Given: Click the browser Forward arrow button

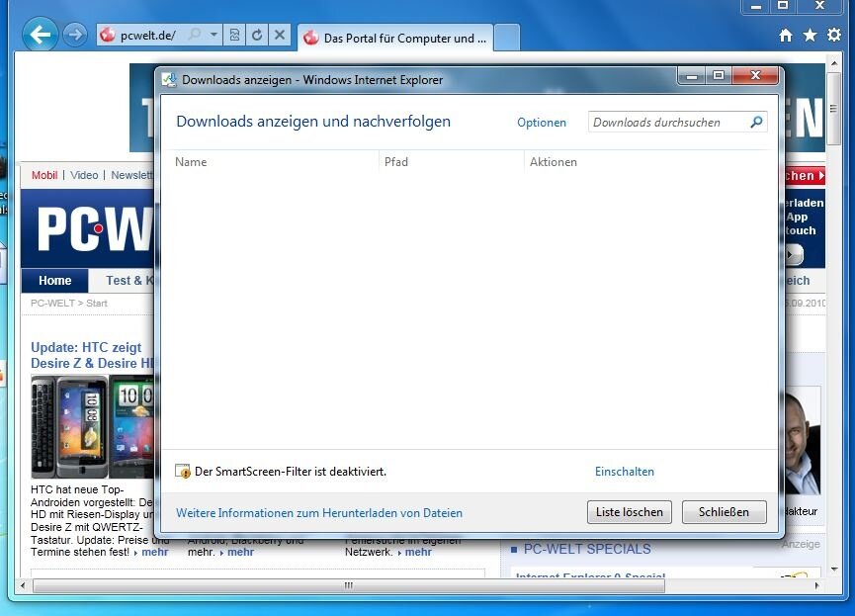Looking at the screenshot, I should point(74,36).
